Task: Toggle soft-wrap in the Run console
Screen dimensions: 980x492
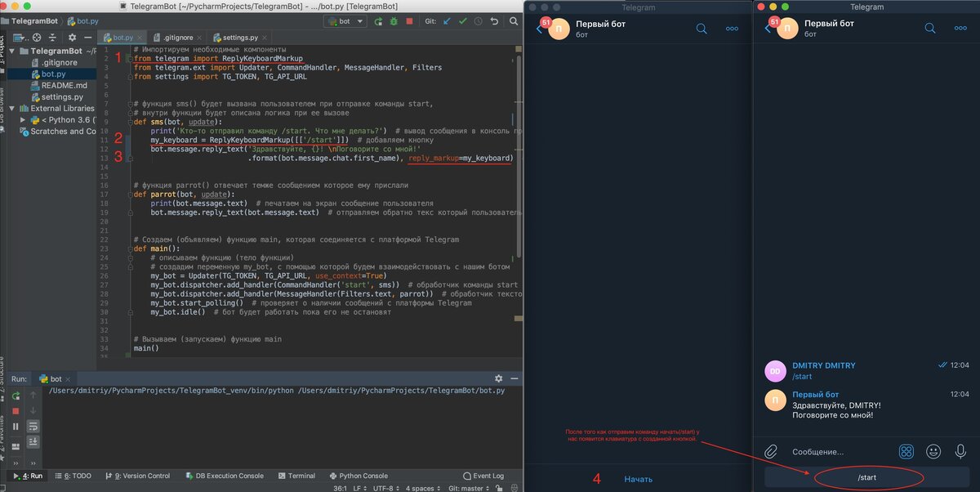Action: [x=33, y=426]
